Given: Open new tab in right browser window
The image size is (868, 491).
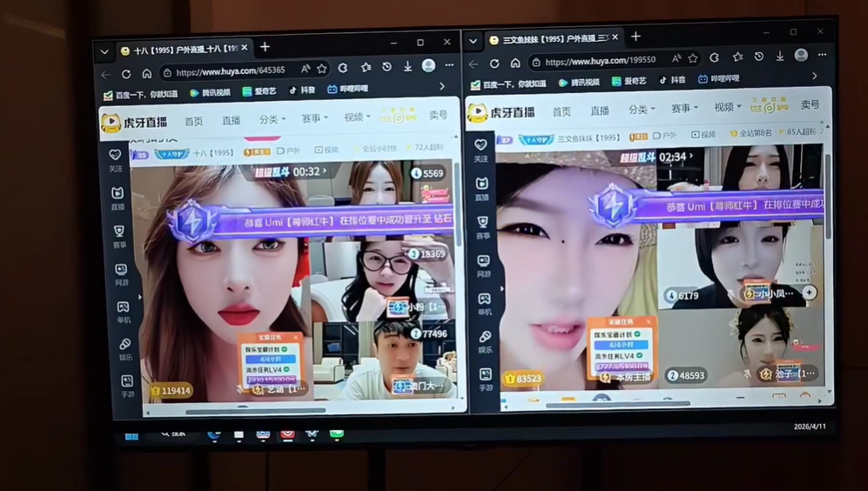Looking at the screenshot, I should tap(636, 37).
